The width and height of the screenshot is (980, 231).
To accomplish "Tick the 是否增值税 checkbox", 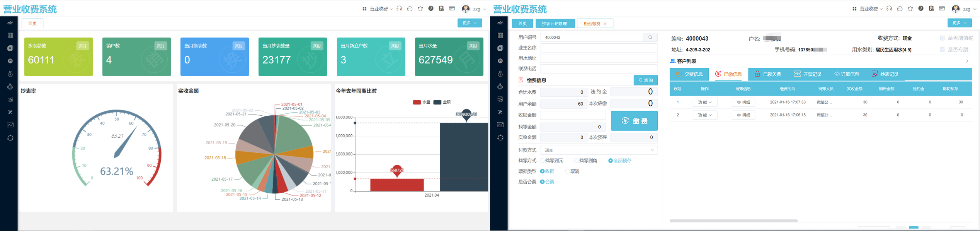I will pos(942,38).
